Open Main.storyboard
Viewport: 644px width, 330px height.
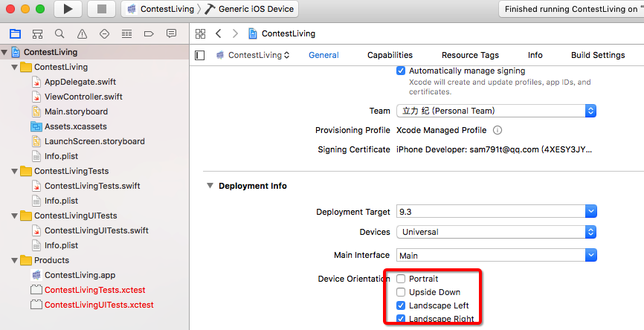pos(76,111)
